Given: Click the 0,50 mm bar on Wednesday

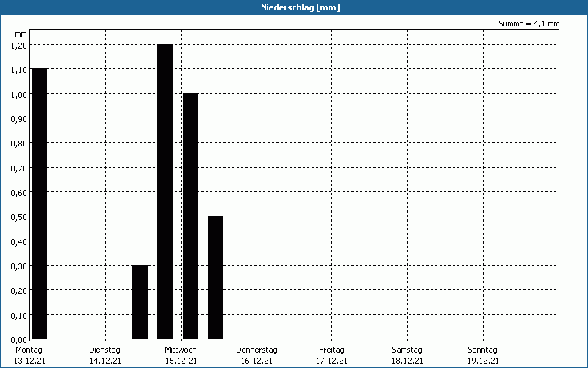Looking at the screenshot, I should pyautogui.click(x=215, y=277).
